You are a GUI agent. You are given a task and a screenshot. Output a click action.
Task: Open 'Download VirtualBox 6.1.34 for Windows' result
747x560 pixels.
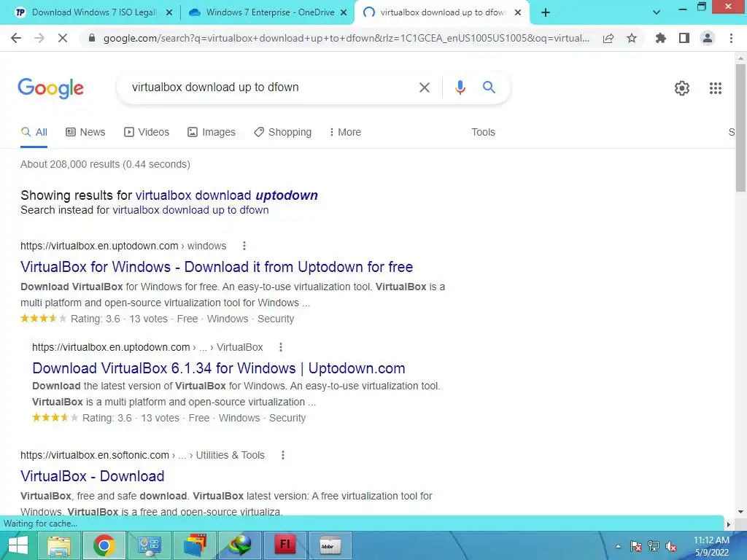point(219,368)
